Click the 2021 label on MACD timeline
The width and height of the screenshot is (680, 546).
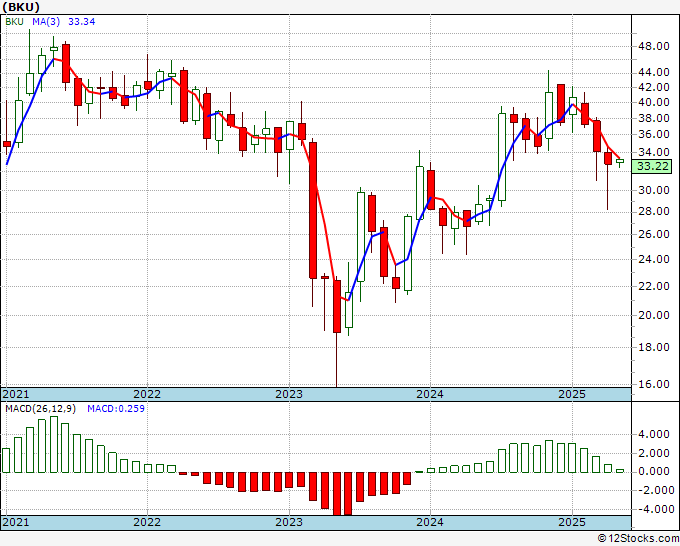pos(16,522)
